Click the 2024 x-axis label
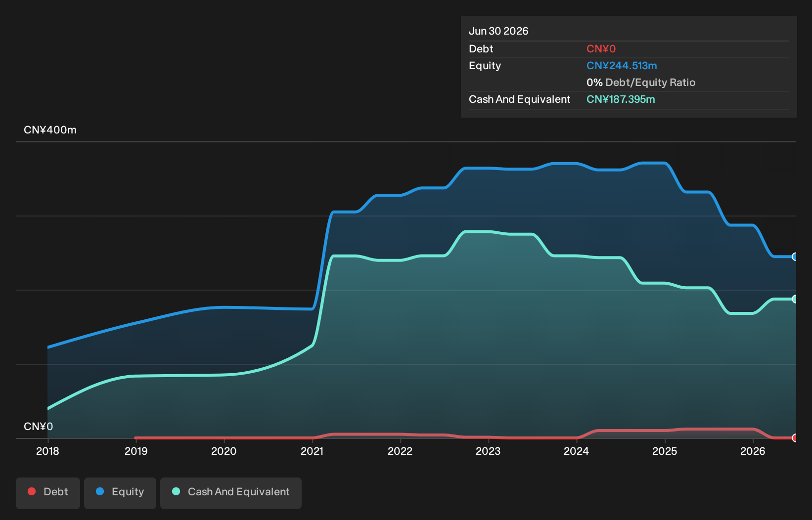The width and height of the screenshot is (812, 520). (x=577, y=451)
